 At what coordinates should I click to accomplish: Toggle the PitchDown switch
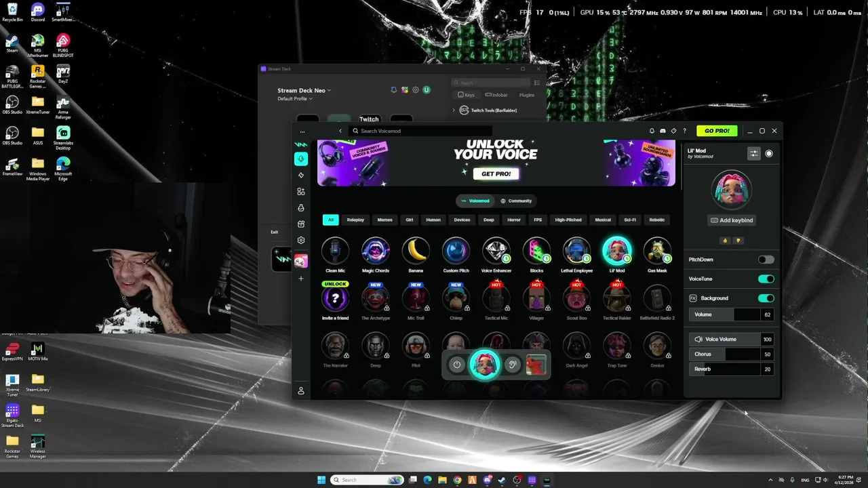tap(766, 260)
